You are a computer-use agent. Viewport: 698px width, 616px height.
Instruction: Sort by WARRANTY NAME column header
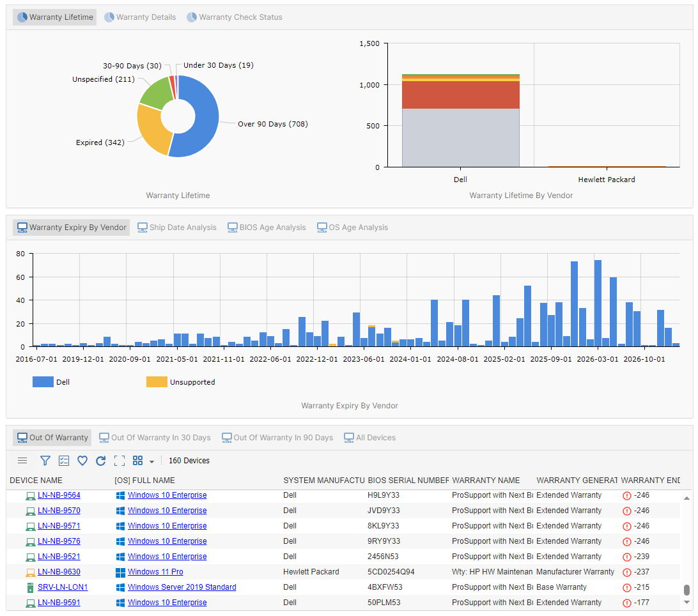[x=486, y=481]
